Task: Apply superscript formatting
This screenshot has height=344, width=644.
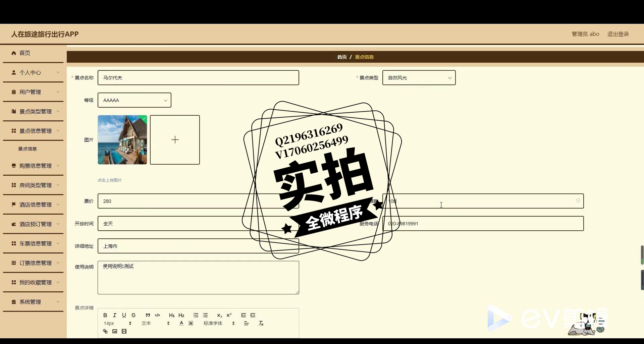Action: [229, 315]
